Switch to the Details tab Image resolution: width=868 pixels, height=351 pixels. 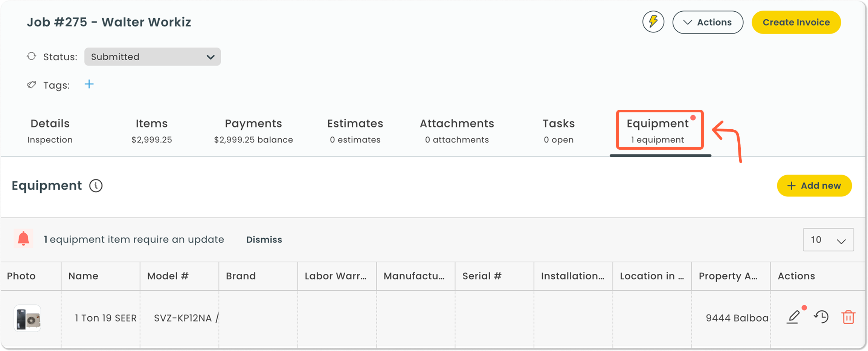pos(50,131)
